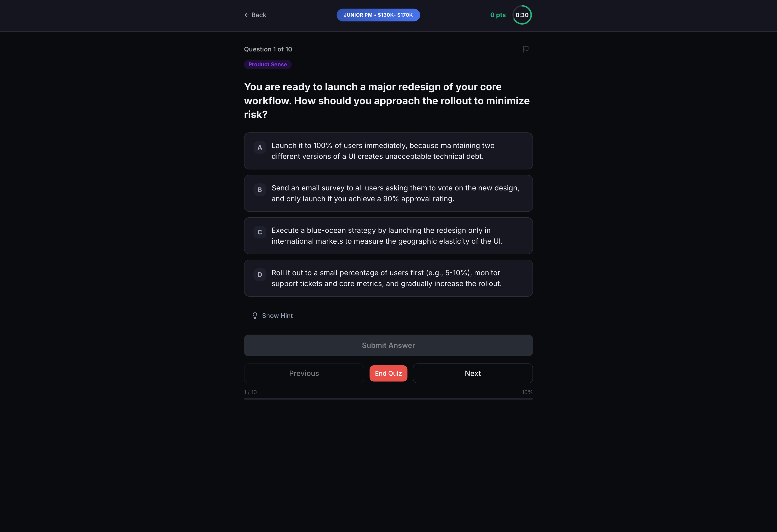Click the back arrow to exit the quiz
This screenshot has height=532, width=777.
click(255, 15)
